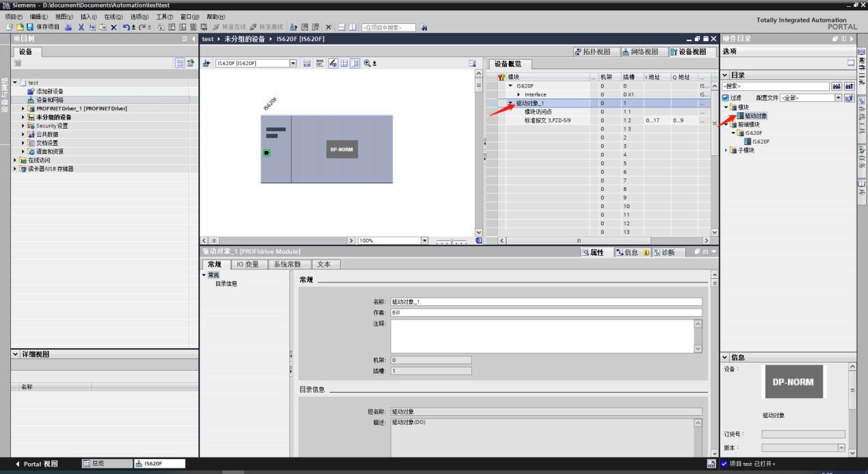Screen dimensions: 868x474
Task: Open the 系统常数 tab
Action: [287, 264]
